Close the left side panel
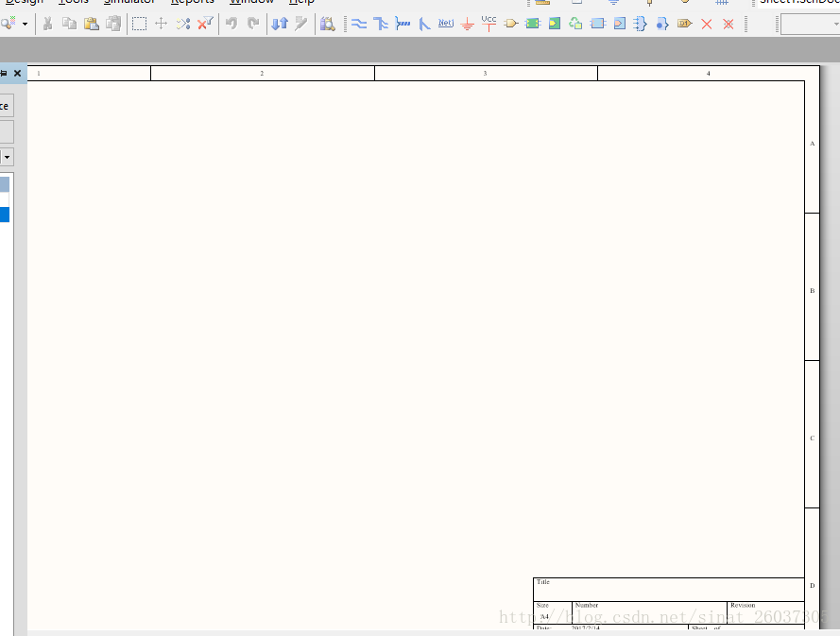The image size is (840, 636). 17,74
